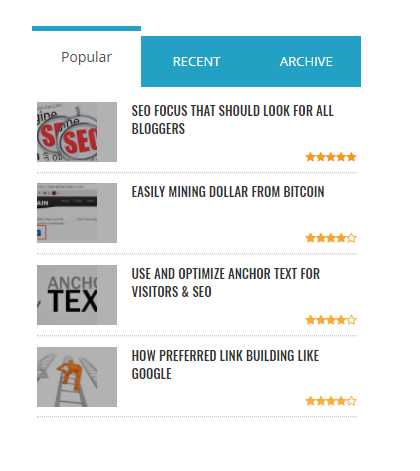This screenshot has width=420, height=471.
Task: Click the first star of SEO Focus rating
Action: (x=310, y=157)
